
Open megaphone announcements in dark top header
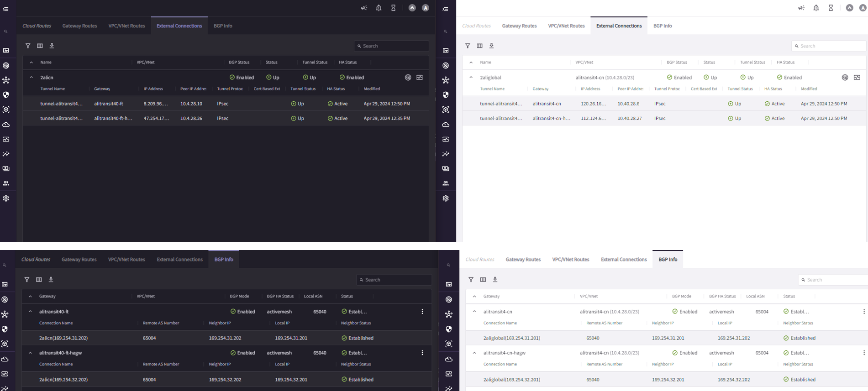[x=364, y=8]
